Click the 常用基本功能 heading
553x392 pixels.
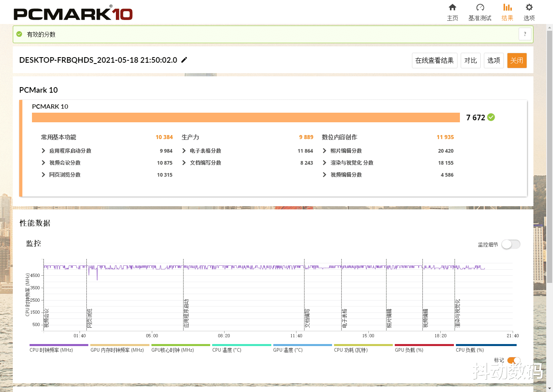(58, 137)
